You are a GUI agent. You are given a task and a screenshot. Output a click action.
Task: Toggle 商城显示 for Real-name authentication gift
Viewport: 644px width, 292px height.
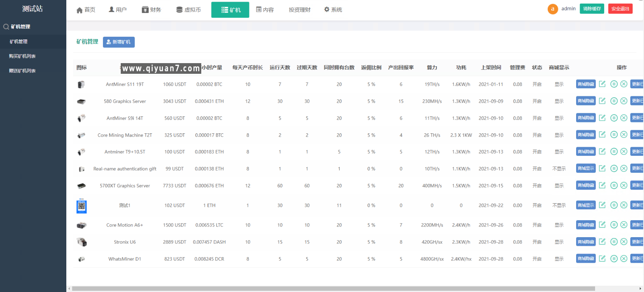coord(586,168)
